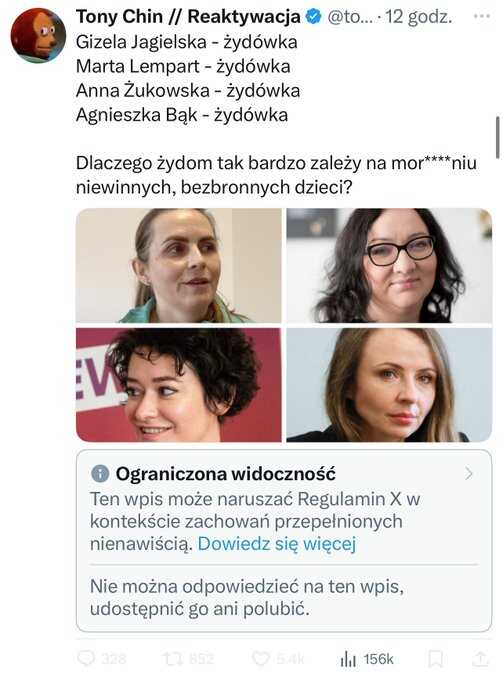This screenshot has width=503, height=680.
Task: Open the photo of the woman in a teal scarf
Action: coord(179,265)
